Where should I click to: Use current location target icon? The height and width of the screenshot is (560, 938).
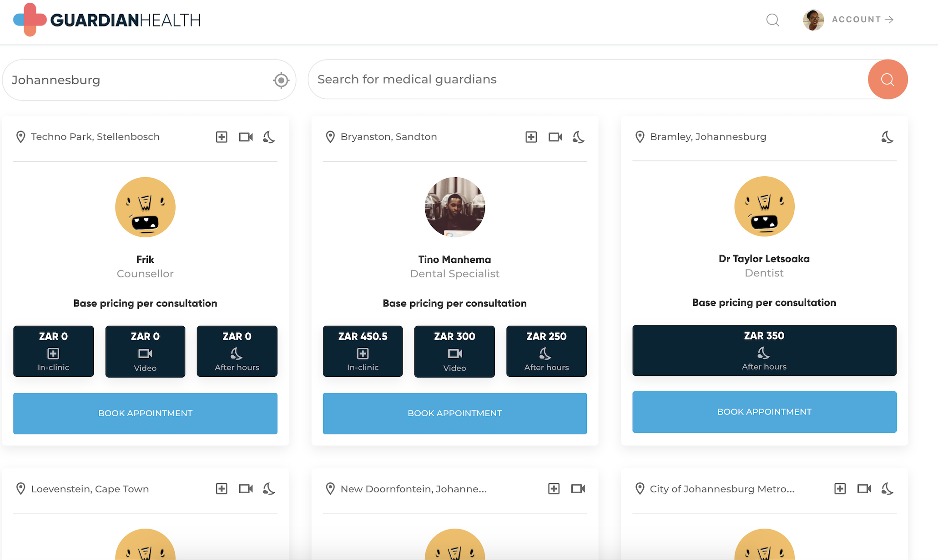coord(281,80)
